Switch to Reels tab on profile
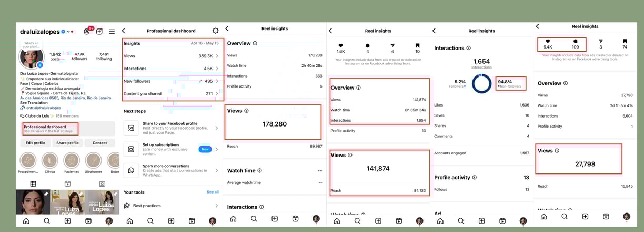This screenshot has height=232, width=644. [67, 184]
